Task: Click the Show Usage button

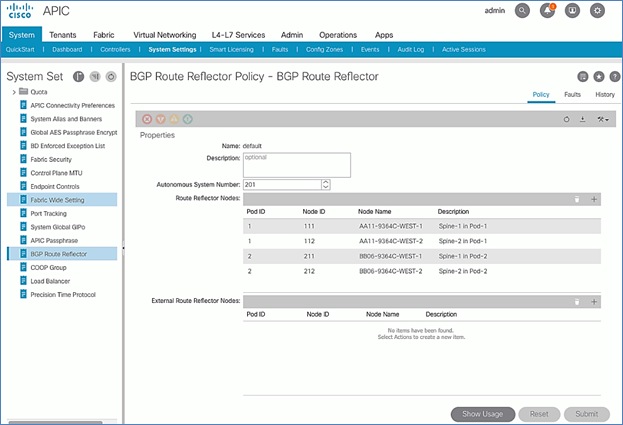Action: (483, 414)
